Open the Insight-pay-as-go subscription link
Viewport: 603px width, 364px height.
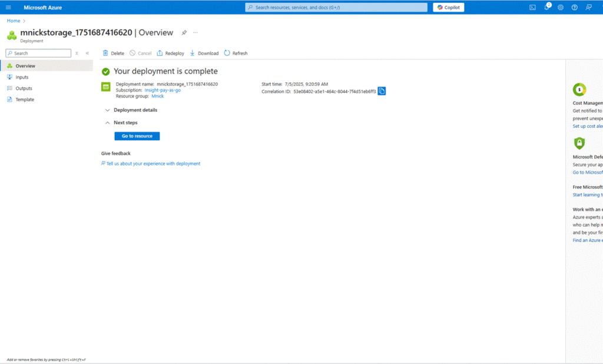[x=163, y=90]
